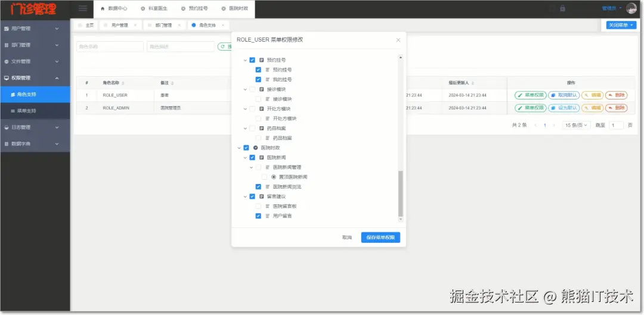This screenshot has width=644, height=315.
Task: Click 菜单权限 button for ROLE_ADMIN row
Action: (531, 108)
